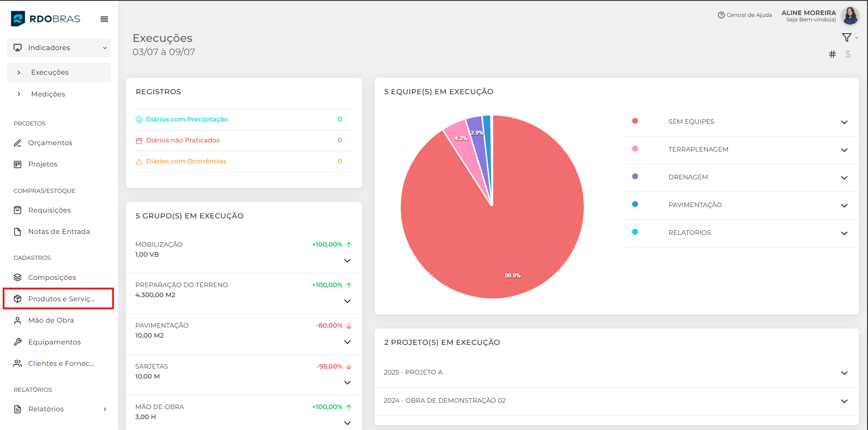Viewport: 868px width, 430px height.
Task: Click the Central de Ajuda help icon
Action: pos(721,15)
